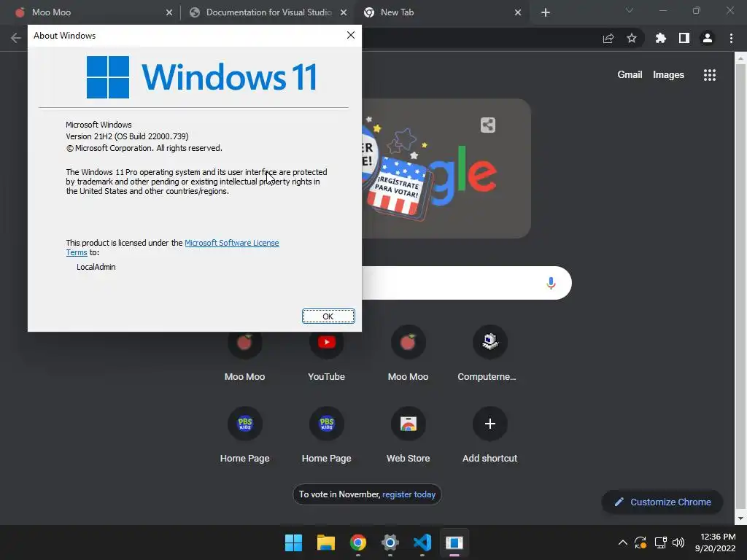Open File Explorer from taskbar
The image size is (747, 560).
(x=326, y=542)
